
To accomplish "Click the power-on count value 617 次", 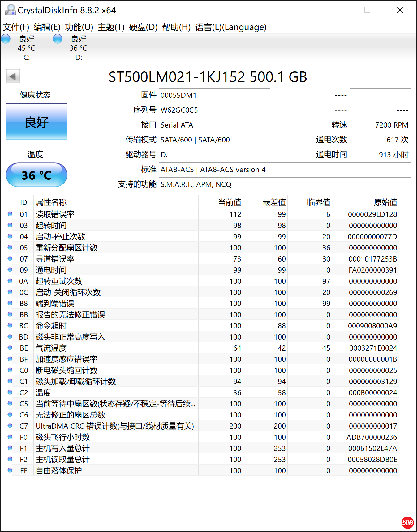I will coord(380,140).
